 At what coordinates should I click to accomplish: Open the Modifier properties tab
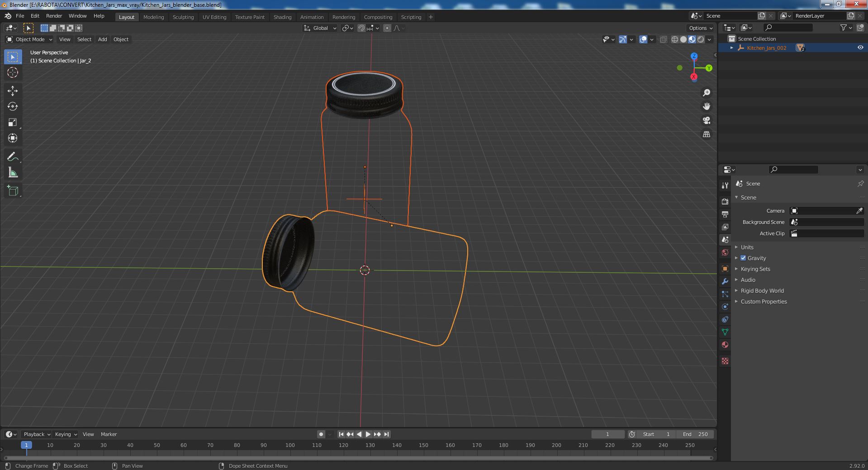pos(725,281)
